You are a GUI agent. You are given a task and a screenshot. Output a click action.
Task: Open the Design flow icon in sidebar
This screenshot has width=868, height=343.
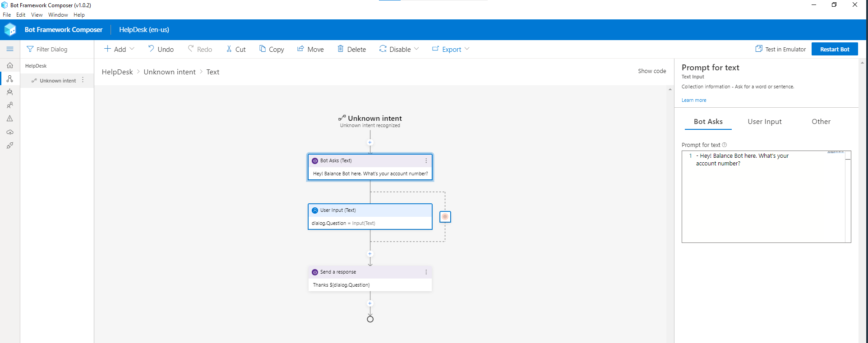[10, 79]
